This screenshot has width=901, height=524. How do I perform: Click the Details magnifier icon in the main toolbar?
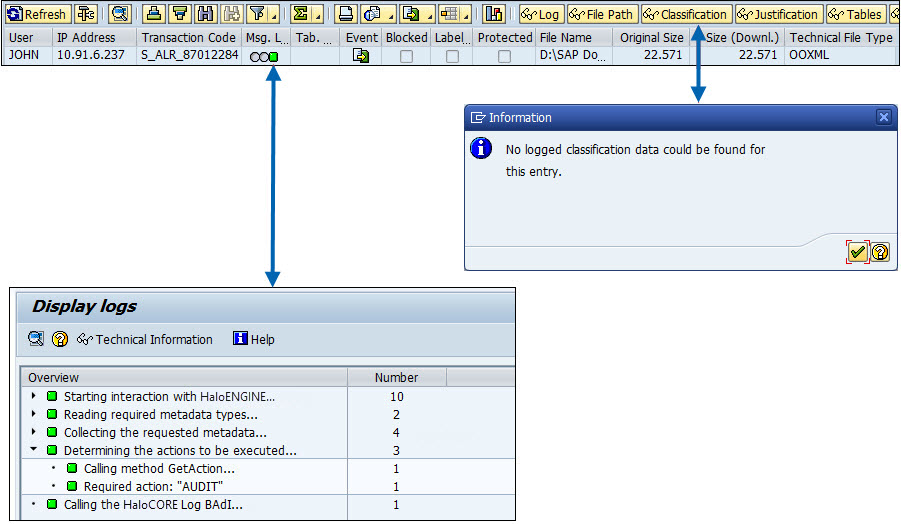point(120,14)
